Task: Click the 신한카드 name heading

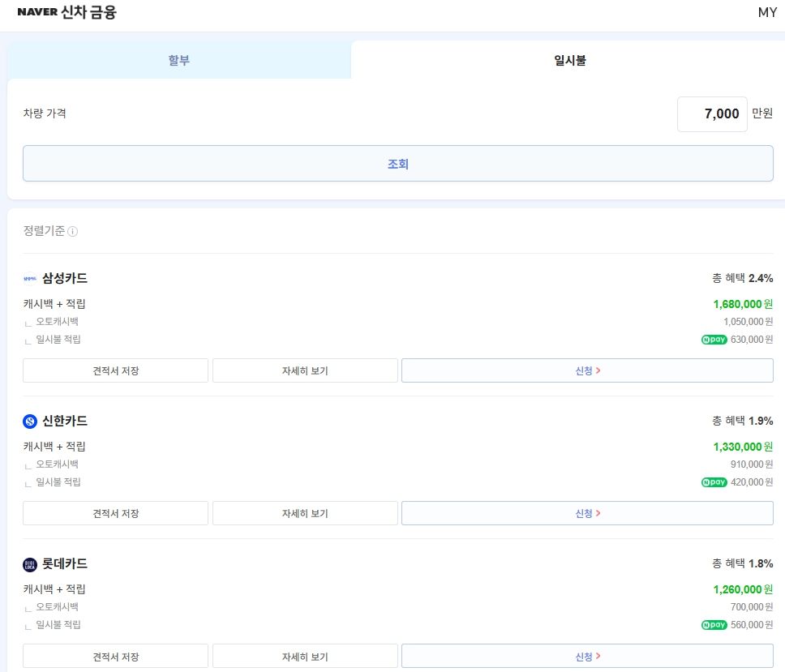Action: [x=65, y=421]
